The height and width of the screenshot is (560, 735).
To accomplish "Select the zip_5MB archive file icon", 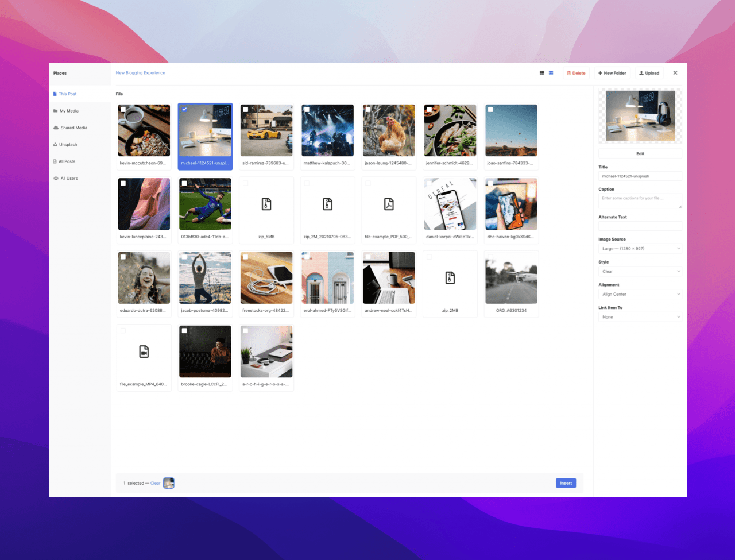I will click(266, 204).
